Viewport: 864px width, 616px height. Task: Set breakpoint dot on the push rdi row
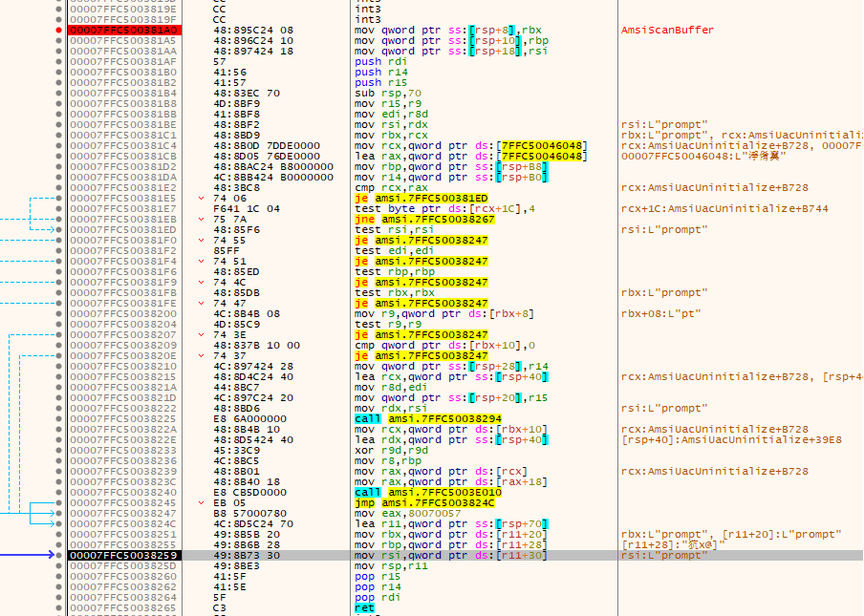point(59,62)
